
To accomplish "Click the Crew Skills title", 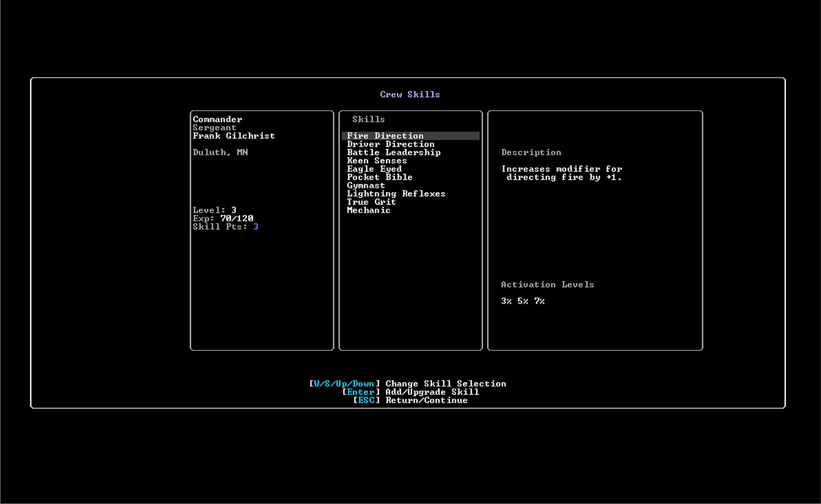I will pyautogui.click(x=410, y=94).
